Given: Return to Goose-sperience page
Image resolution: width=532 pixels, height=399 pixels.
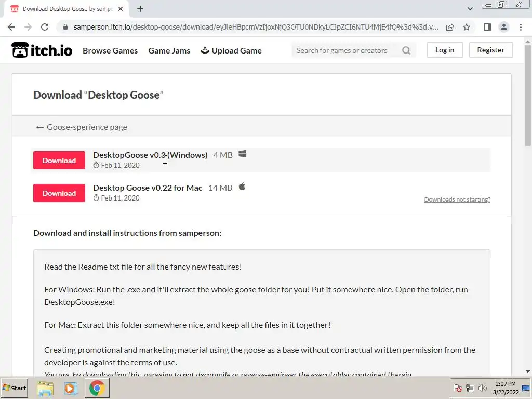Looking at the screenshot, I should click(82, 127).
